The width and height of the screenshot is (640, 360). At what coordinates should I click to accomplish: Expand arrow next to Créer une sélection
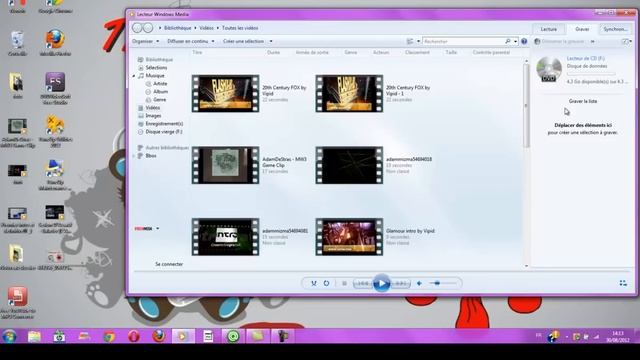(271, 41)
